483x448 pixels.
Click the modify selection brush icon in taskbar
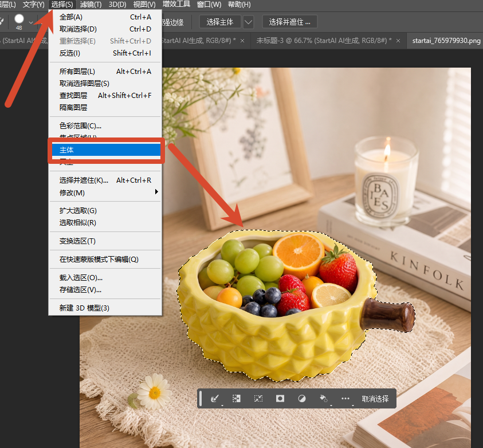[x=215, y=398]
